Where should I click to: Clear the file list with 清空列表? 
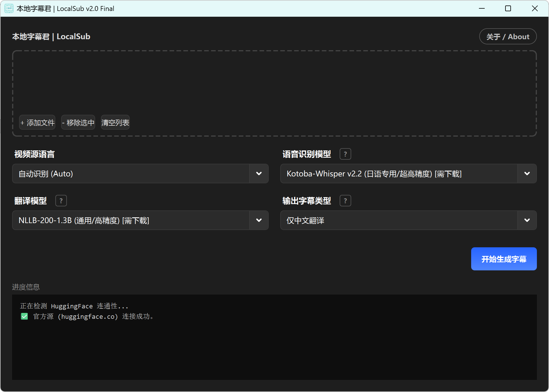click(x=115, y=122)
